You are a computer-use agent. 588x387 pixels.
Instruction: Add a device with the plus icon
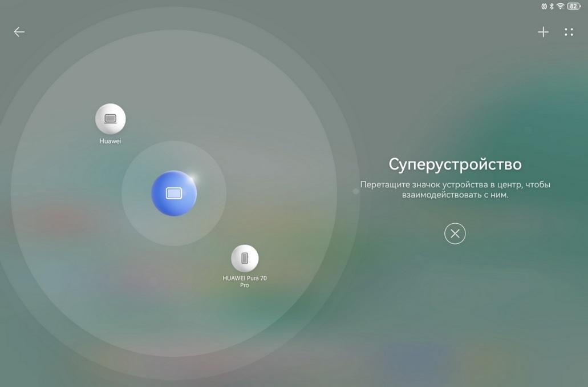[543, 33]
